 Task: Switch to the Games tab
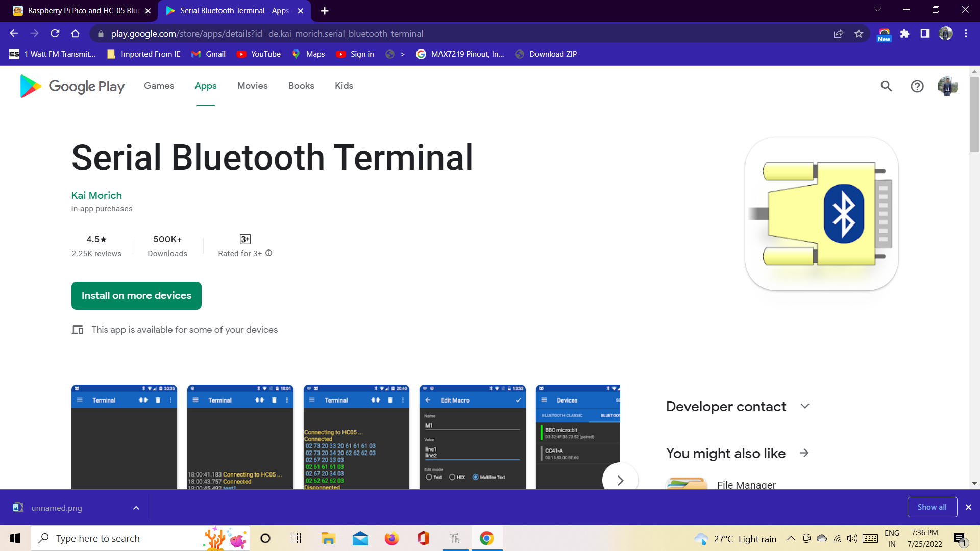pos(159,86)
